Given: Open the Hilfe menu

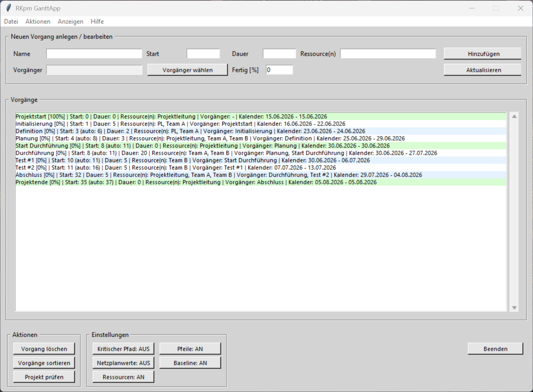Looking at the screenshot, I should pos(97,22).
